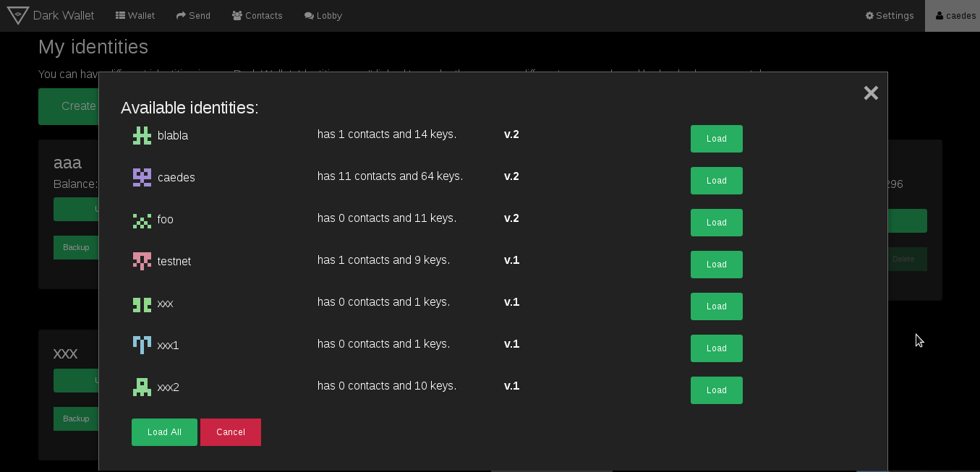
Task: Load the caedes identity
Action: point(716,181)
